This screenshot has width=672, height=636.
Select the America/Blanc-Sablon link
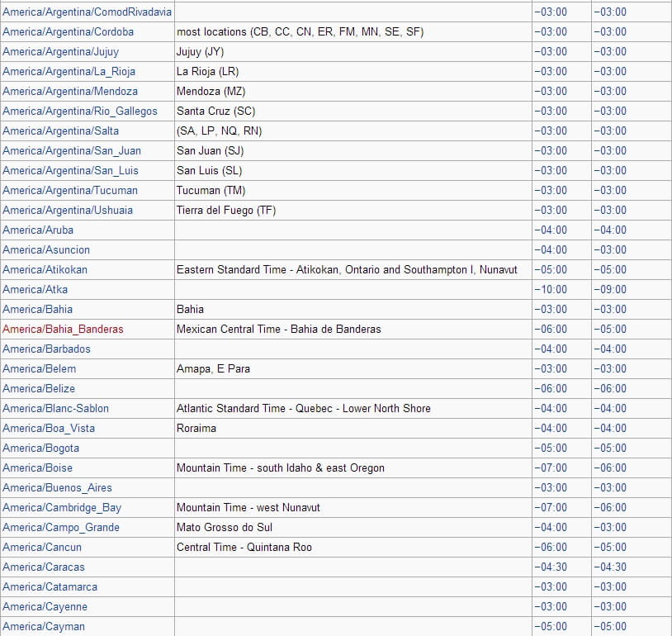pyautogui.click(x=55, y=408)
